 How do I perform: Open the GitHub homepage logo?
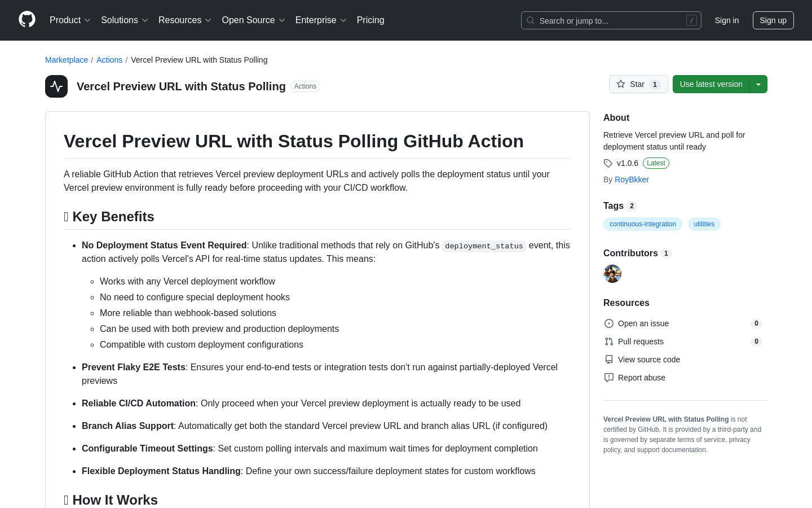coord(27,20)
